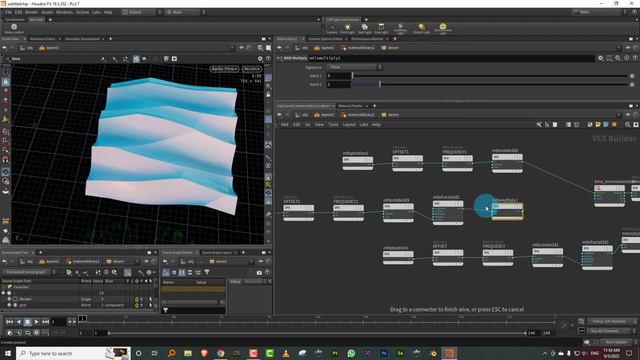The width and height of the screenshot is (640, 360).
Task: Open Chrome from the Windows taskbar
Action: pyautogui.click(x=220, y=353)
